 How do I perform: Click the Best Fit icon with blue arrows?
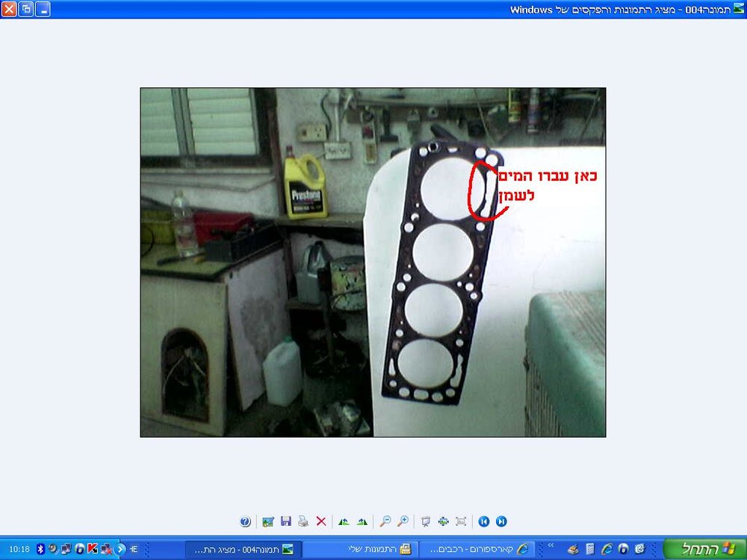point(444,521)
